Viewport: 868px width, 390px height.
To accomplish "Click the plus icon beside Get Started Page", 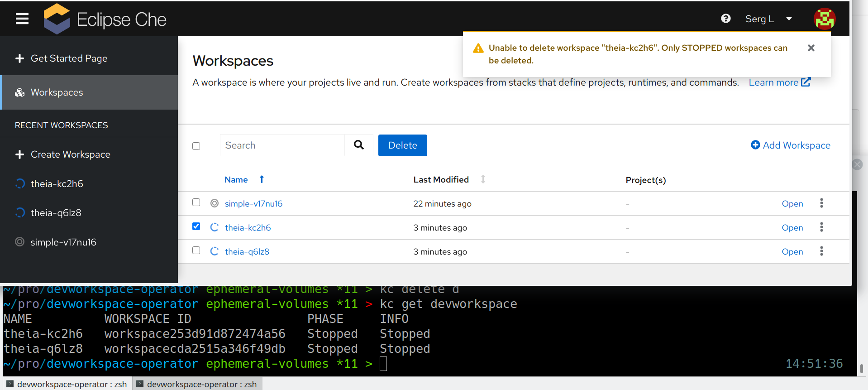I will (19, 58).
